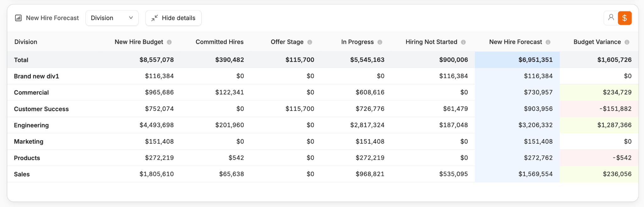This screenshot has height=207, width=644.
Task: Click info icon beside Budget Variance
Action: [627, 42]
